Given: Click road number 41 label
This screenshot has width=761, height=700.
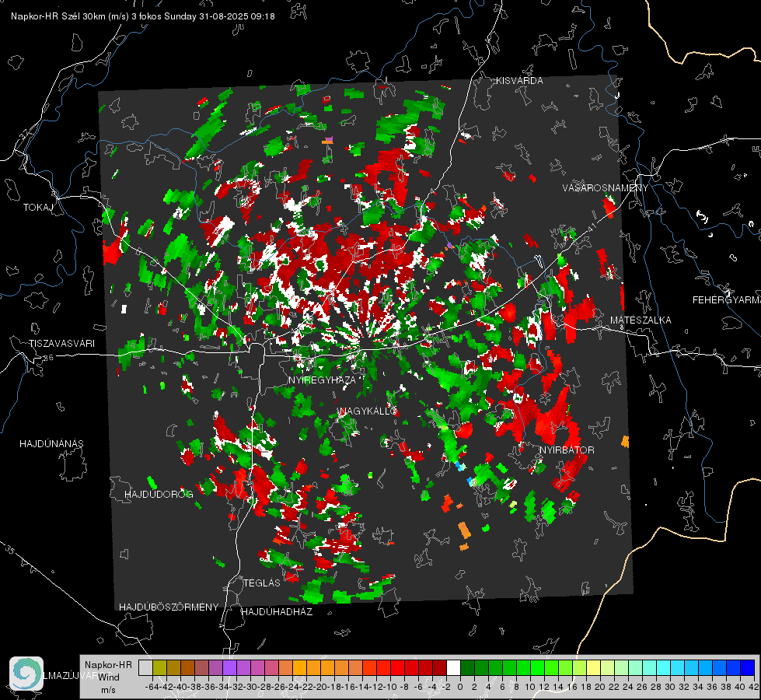Looking at the screenshot, I should 591,227.
